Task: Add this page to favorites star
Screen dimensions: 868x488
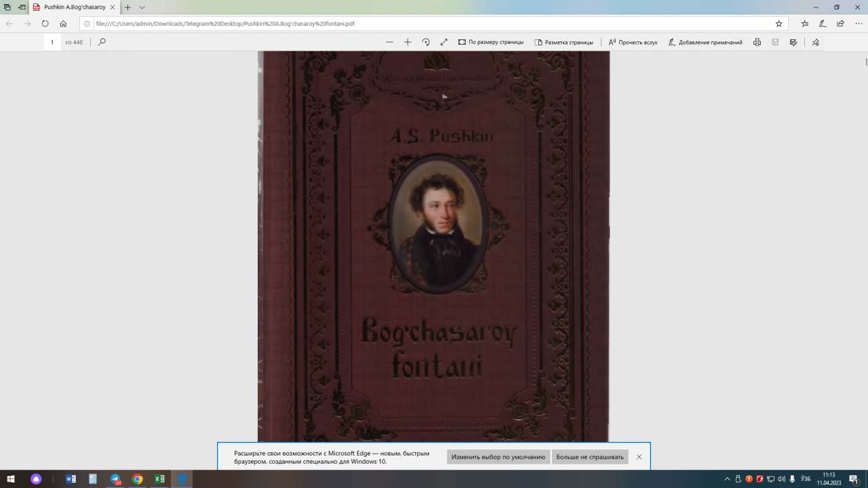Action: coord(778,23)
